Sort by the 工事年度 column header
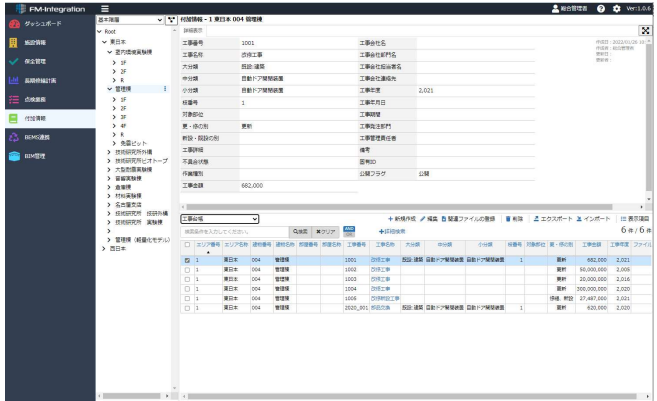657x401 pixels. pos(619,245)
